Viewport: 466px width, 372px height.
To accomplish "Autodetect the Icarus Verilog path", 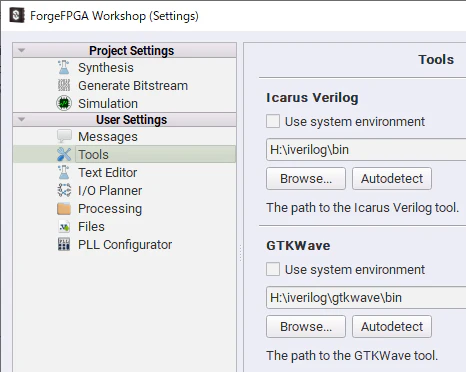I will pos(392,179).
